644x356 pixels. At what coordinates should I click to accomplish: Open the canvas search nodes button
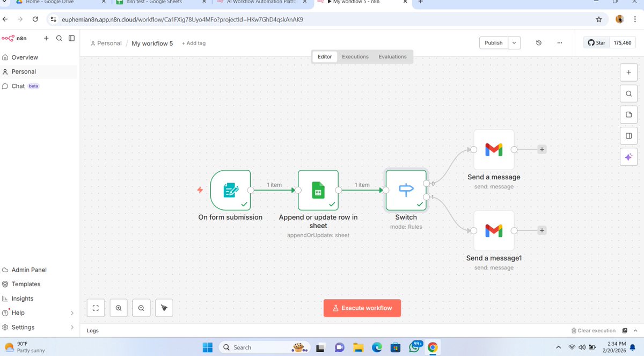628,93
